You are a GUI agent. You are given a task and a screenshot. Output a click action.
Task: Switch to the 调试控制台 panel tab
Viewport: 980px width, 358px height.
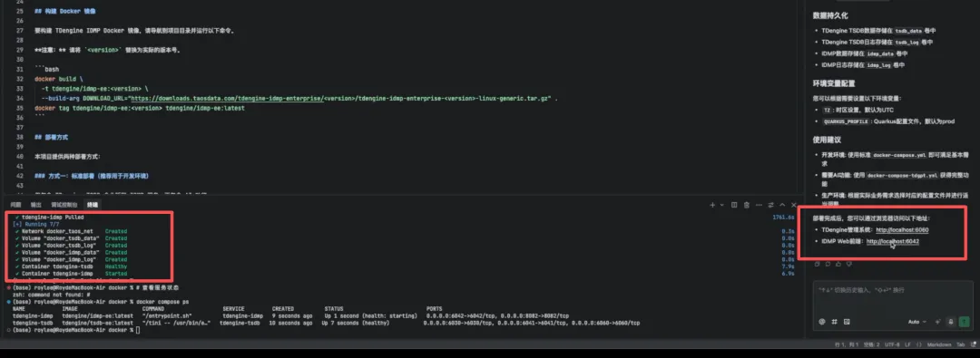[x=64, y=204]
